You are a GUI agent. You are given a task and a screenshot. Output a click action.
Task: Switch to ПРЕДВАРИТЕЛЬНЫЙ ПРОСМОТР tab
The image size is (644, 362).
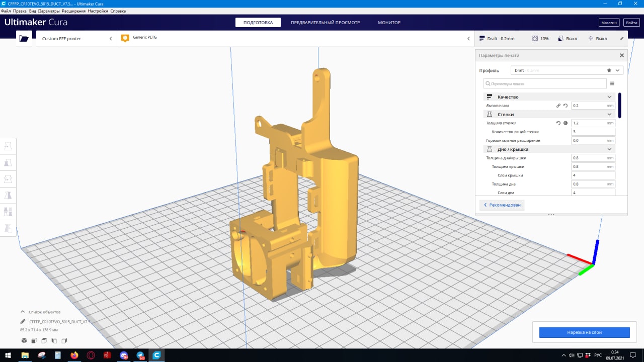tap(325, 23)
